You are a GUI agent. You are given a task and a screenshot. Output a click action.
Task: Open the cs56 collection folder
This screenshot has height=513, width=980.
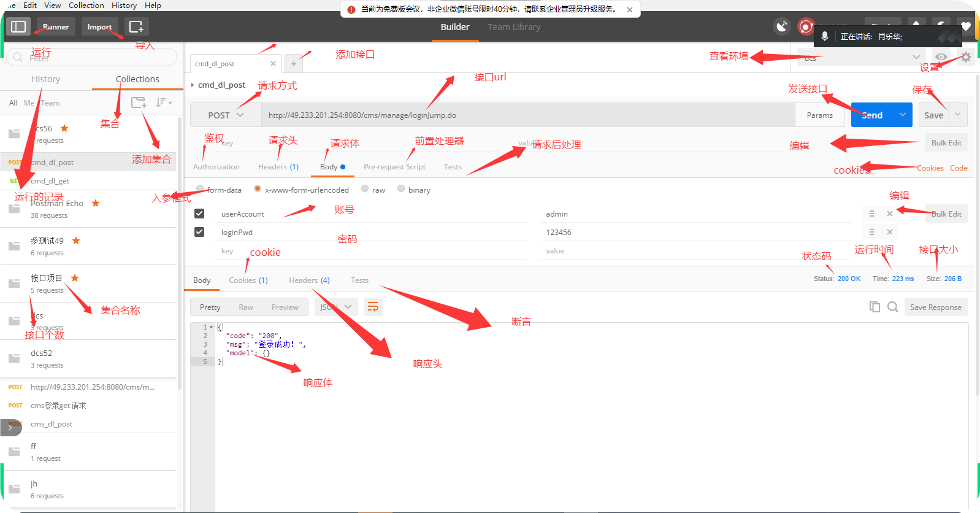14,134
